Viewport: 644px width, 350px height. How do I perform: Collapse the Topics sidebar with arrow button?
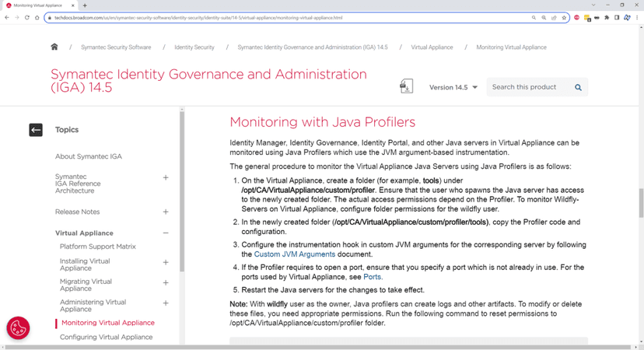click(x=36, y=130)
